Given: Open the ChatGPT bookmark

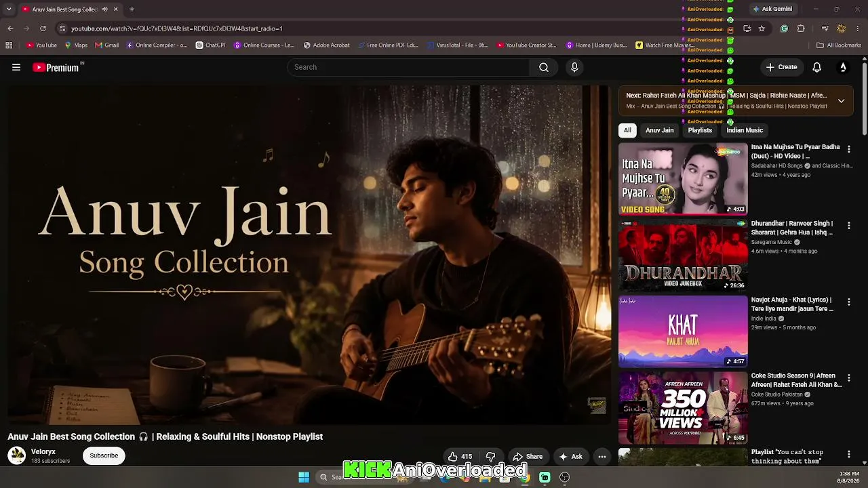Looking at the screenshot, I should click(x=211, y=45).
